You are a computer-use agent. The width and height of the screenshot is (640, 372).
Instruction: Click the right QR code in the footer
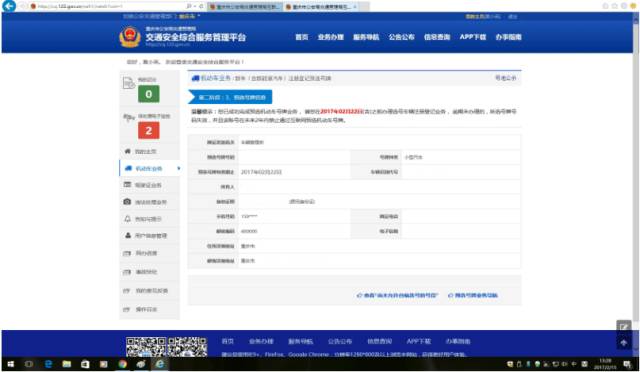pyautogui.click(x=187, y=346)
